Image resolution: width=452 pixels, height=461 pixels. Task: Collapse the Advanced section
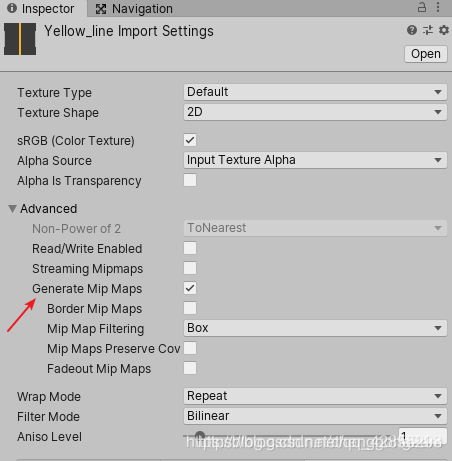tap(12, 209)
